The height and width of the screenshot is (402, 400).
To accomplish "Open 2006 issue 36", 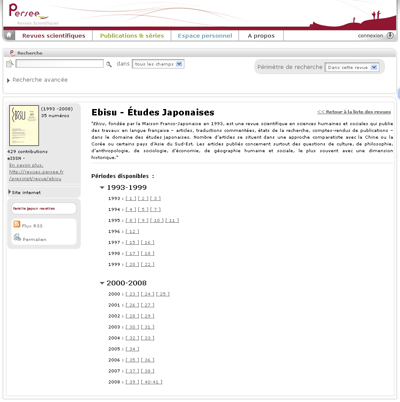I will [x=148, y=360].
